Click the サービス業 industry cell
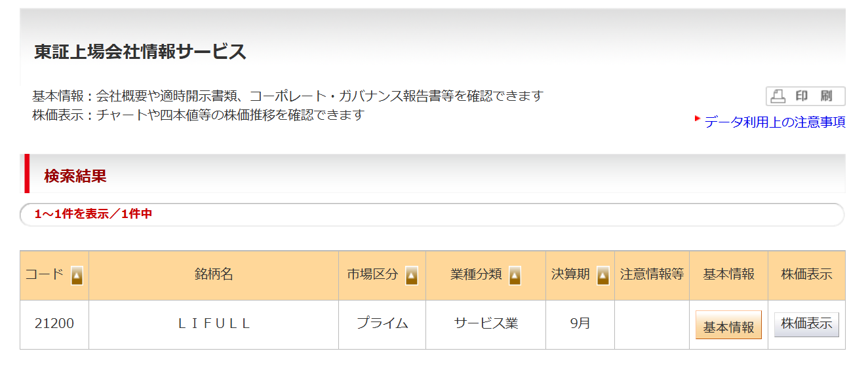868x366 pixels. pos(486,324)
